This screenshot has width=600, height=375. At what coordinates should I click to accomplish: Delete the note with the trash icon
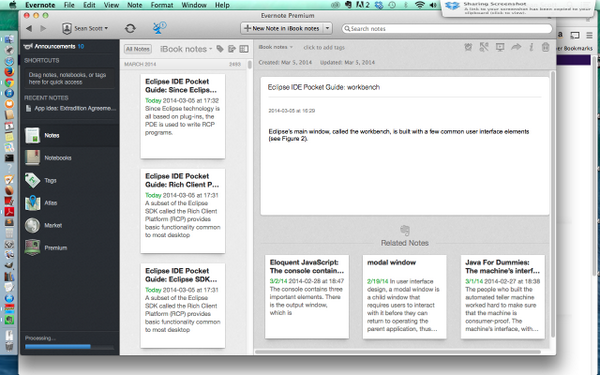click(546, 47)
